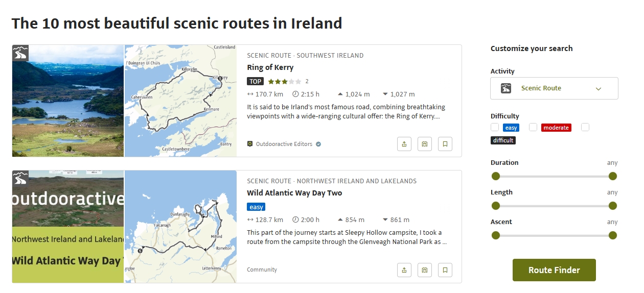Share the Ring of Kerry route

click(x=404, y=144)
